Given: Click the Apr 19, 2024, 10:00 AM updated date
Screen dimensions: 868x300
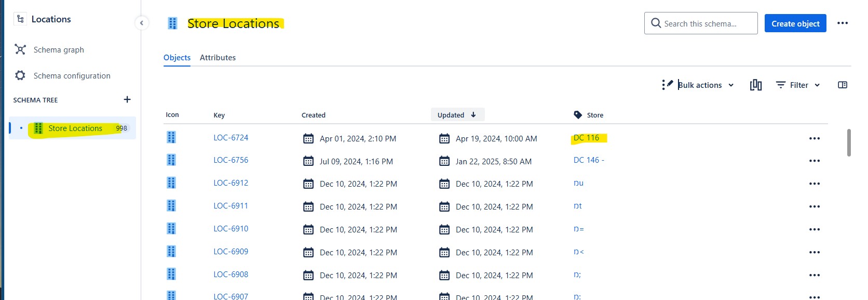Looking at the screenshot, I should coord(496,139).
